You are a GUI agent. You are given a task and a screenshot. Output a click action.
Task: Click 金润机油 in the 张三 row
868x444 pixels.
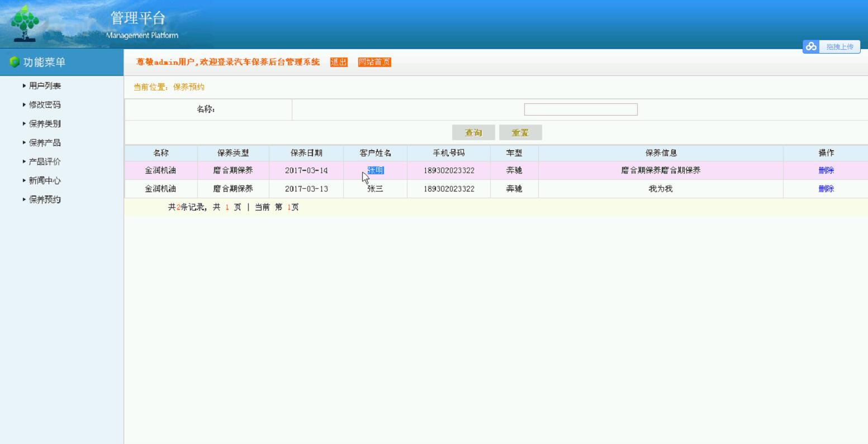click(161, 189)
